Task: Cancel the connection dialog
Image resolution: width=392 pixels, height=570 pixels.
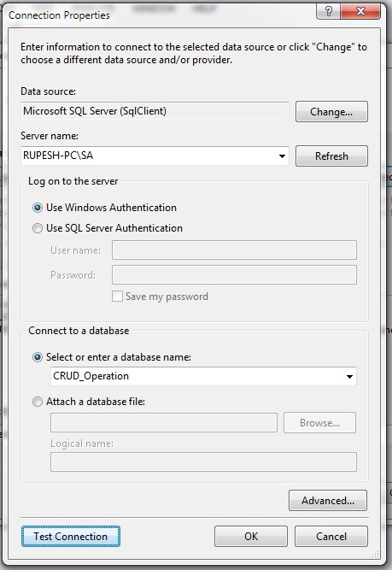Action: tap(331, 536)
